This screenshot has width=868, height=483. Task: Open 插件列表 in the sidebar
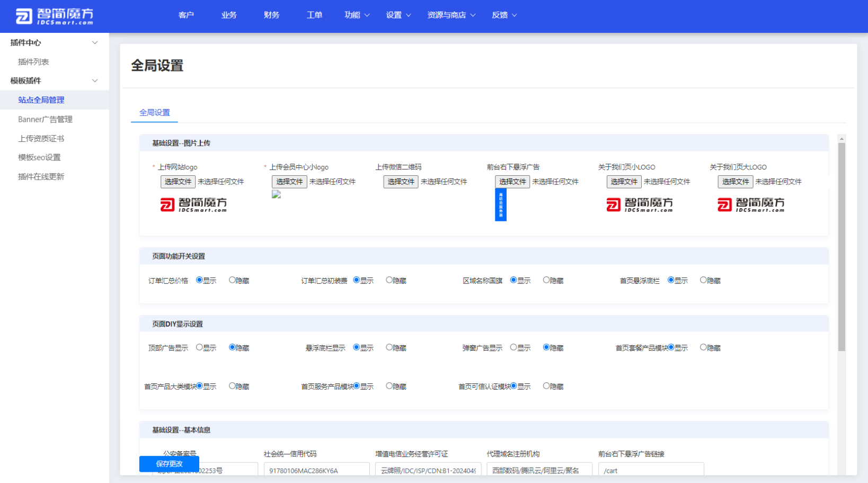click(33, 62)
